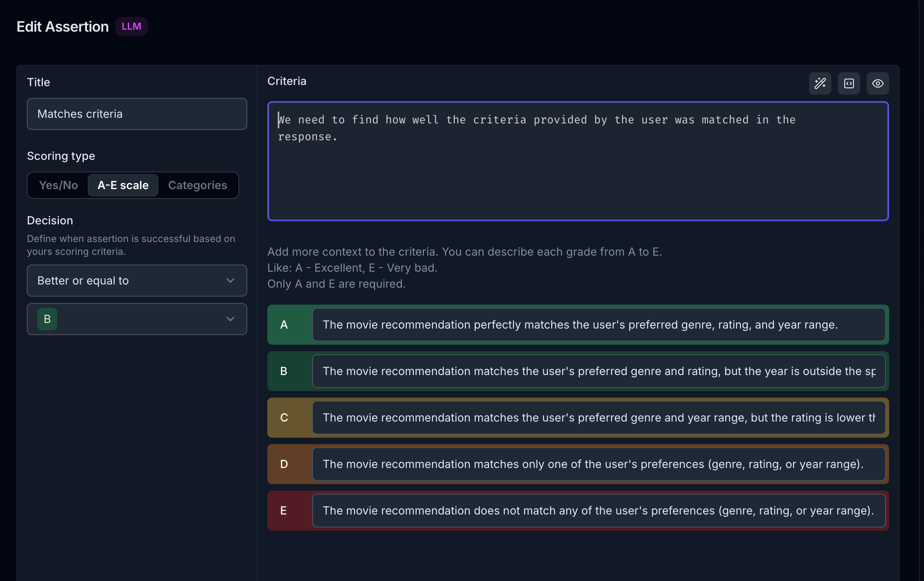Select the A-E scale scoring type
The width and height of the screenshot is (924, 581).
point(123,185)
